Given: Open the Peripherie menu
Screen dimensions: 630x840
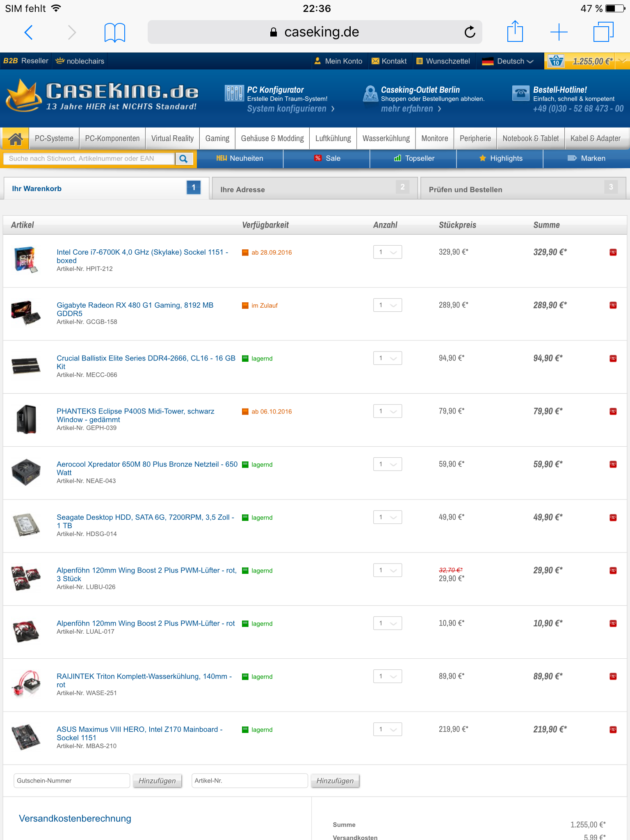Looking at the screenshot, I should [475, 139].
